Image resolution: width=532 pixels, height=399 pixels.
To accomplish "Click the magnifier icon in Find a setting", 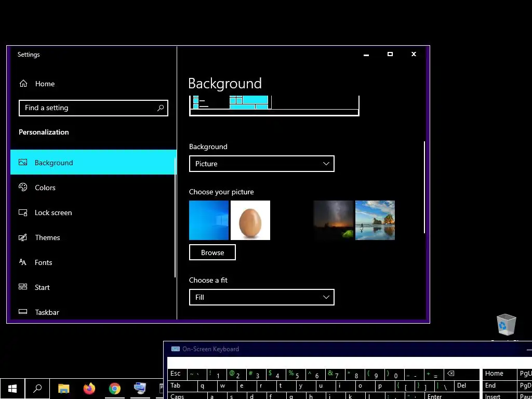I will (161, 108).
